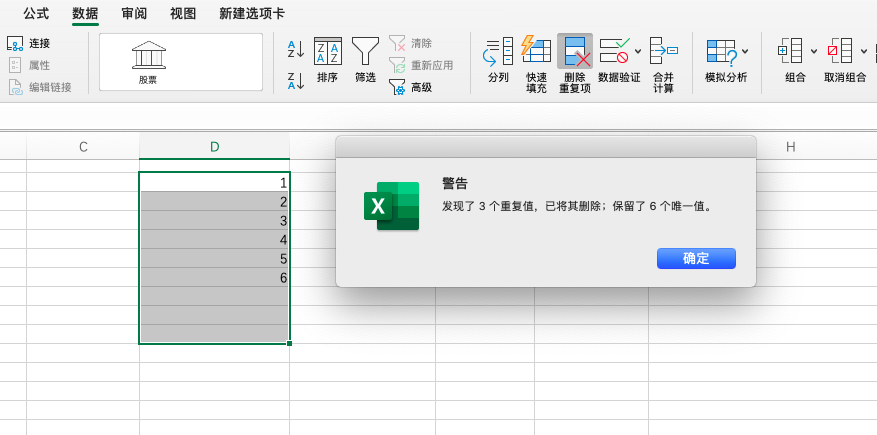Screen dimensions: 877x435
Task: Select the cell containing 1
Action: point(215,182)
